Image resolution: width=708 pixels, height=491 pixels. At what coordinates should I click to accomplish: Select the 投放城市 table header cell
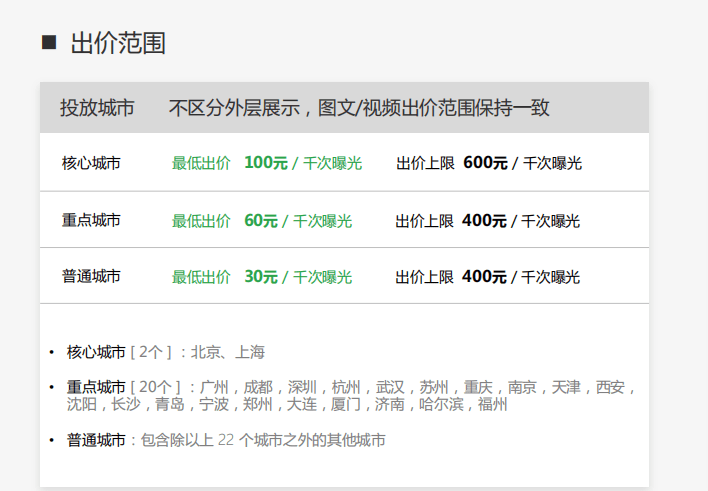(x=97, y=108)
